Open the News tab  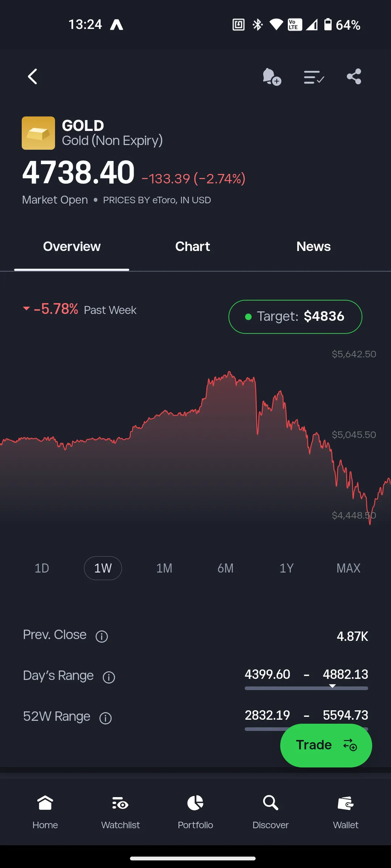[x=314, y=247]
